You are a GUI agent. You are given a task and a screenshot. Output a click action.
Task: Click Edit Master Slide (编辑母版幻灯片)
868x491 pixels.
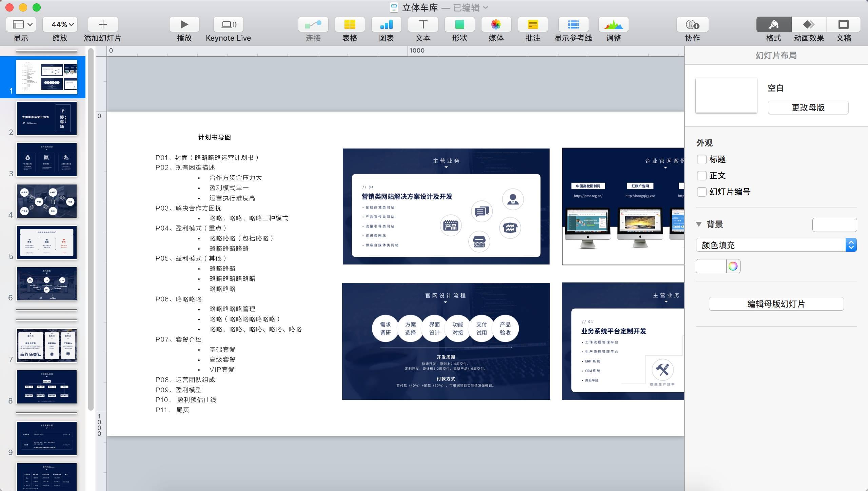pos(776,304)
